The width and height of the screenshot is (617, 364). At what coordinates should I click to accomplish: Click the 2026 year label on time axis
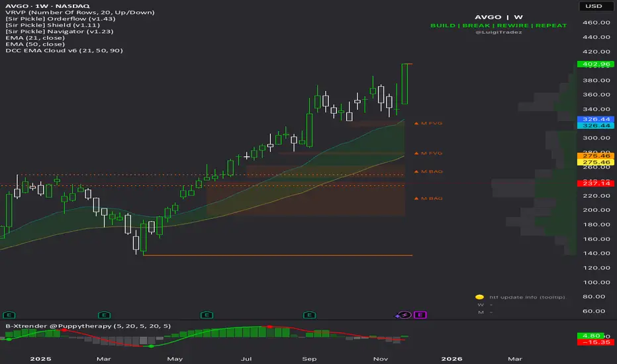[451, 359]
